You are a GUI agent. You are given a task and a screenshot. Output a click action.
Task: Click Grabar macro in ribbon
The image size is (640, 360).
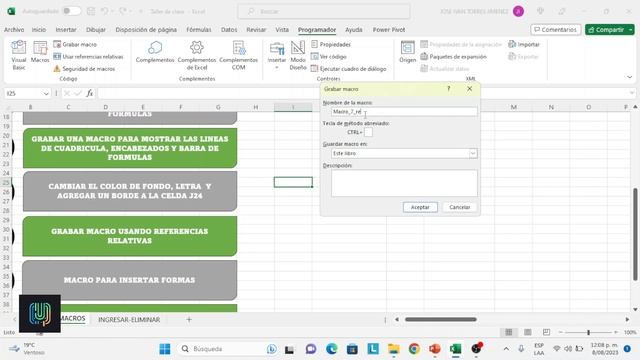75,44
